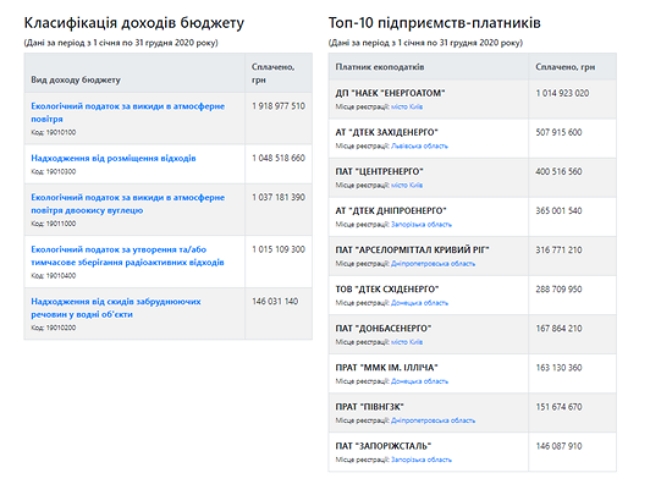The width and height of the screenshot is (650, 484).
Task: Click 'Донецька область' link under ДТЕК СХІДЕНЕРГО
Action: pos(420,303)
